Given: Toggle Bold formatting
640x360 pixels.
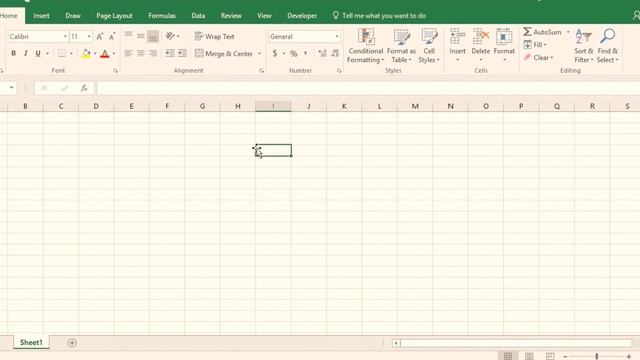Looking at the screenshot, I should [x=13, y=53].
